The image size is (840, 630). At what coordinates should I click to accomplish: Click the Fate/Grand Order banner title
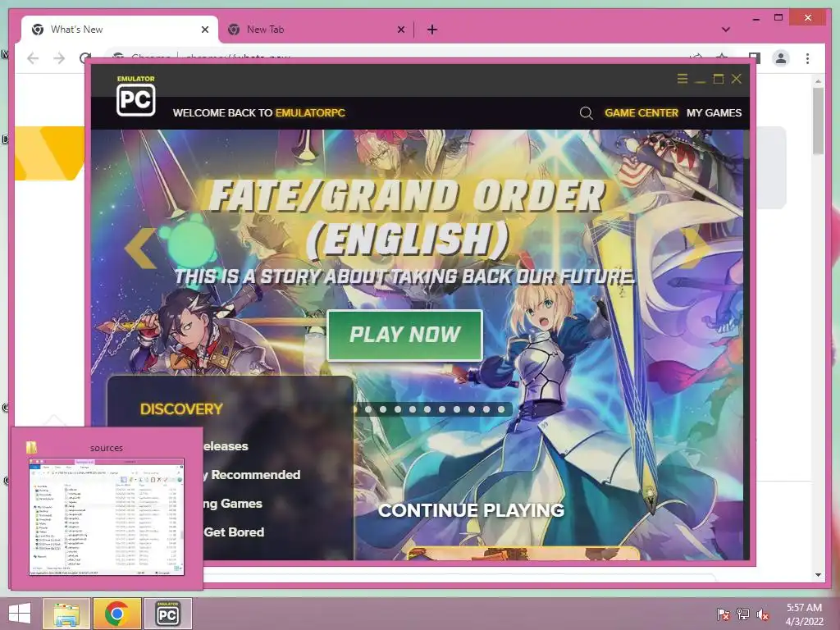[x=407, y=217]
